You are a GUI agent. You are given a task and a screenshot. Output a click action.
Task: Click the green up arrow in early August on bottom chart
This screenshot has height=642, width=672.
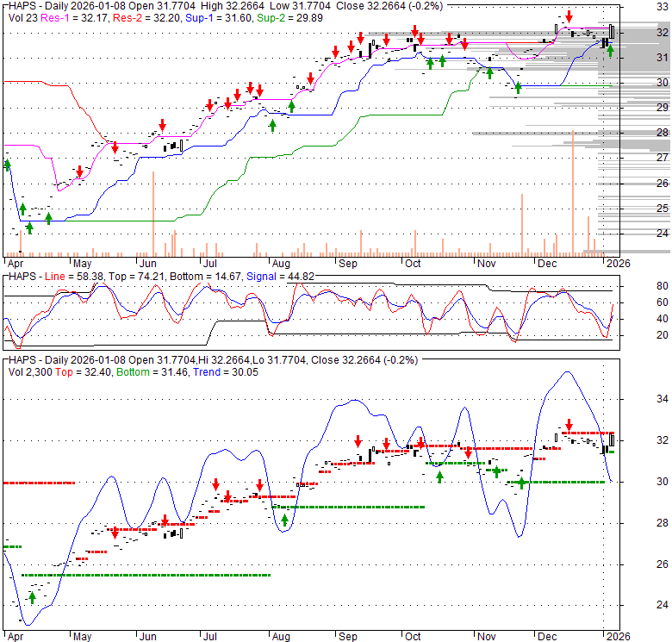(x=284, y=520)
